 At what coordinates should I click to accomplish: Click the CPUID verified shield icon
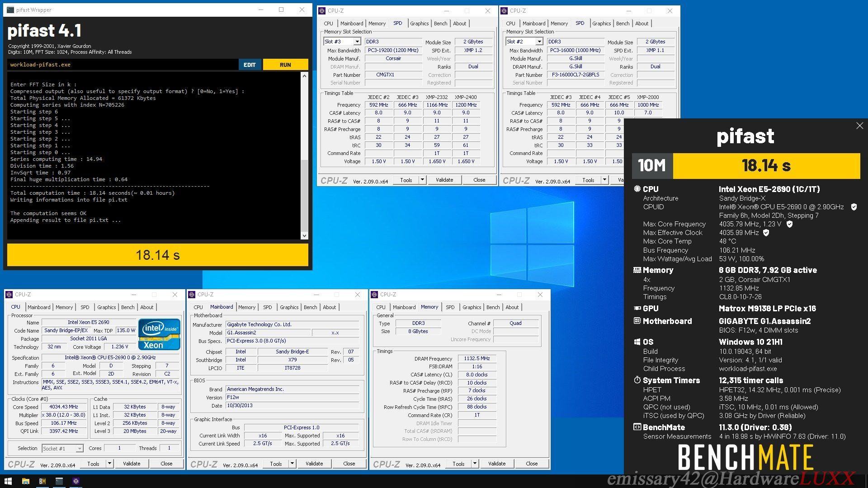click(x=854, y=207)
